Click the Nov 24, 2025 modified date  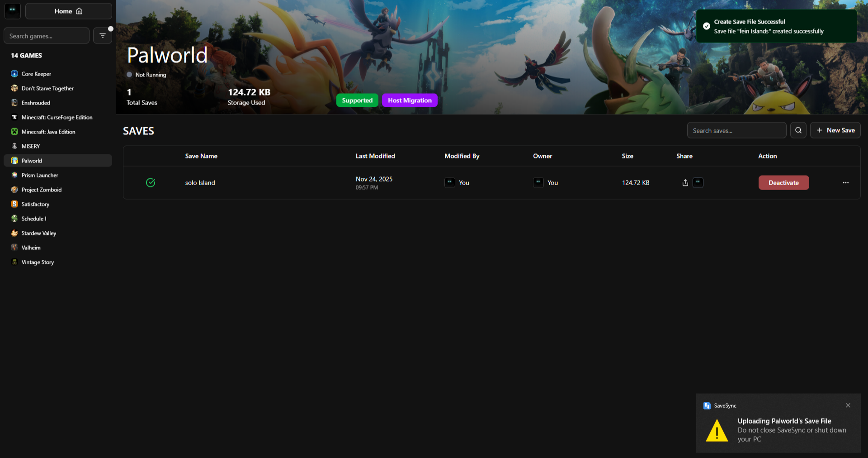tap(374, 179)
